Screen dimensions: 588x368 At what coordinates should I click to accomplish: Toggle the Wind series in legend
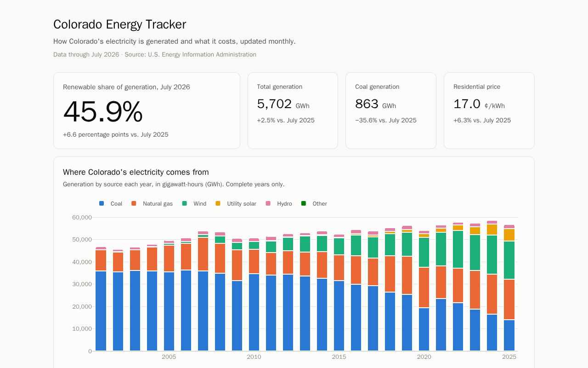coord(194,203)
